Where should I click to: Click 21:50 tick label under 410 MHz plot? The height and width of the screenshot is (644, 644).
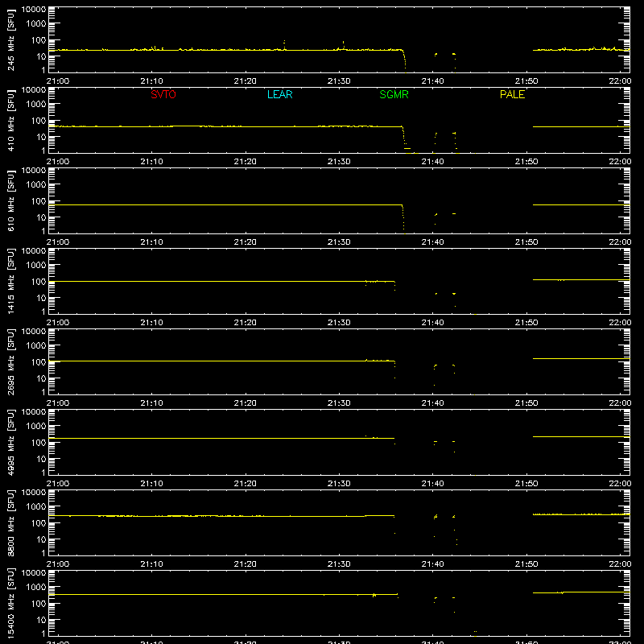click(526, 162)
